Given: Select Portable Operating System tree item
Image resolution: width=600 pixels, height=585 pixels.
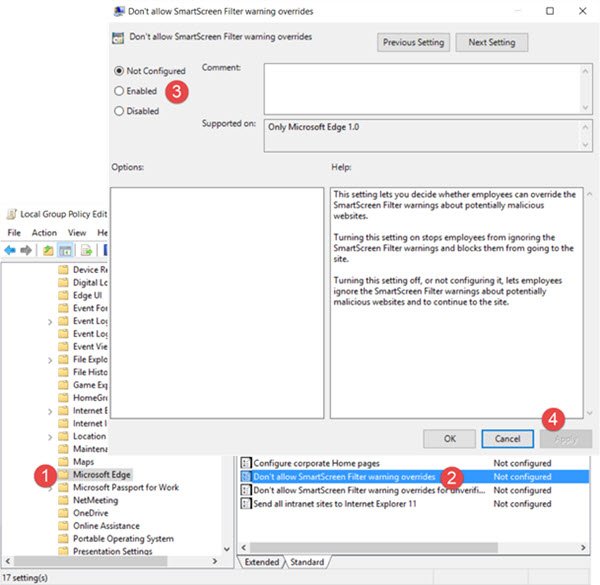Looking at the screenshot, I should point(123,538).
